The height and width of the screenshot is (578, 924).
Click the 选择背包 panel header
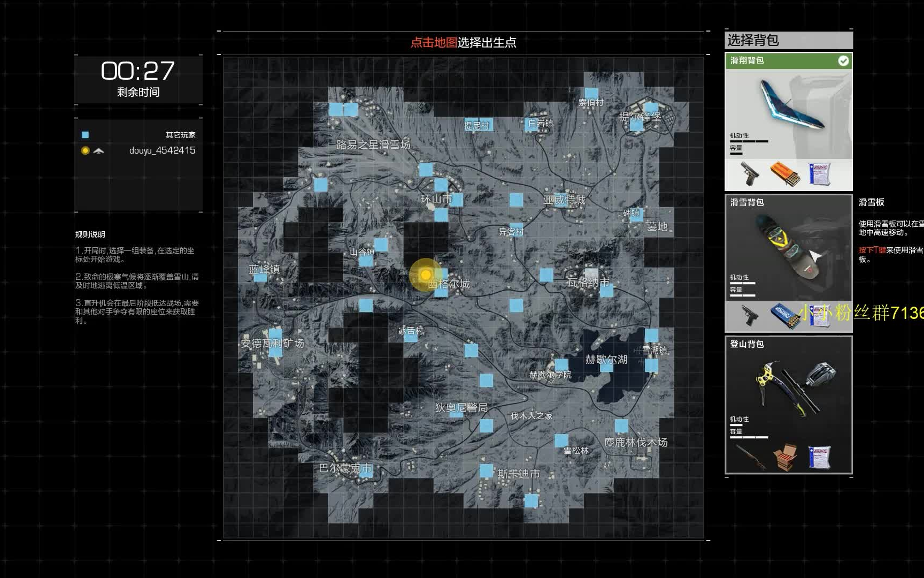788,40
